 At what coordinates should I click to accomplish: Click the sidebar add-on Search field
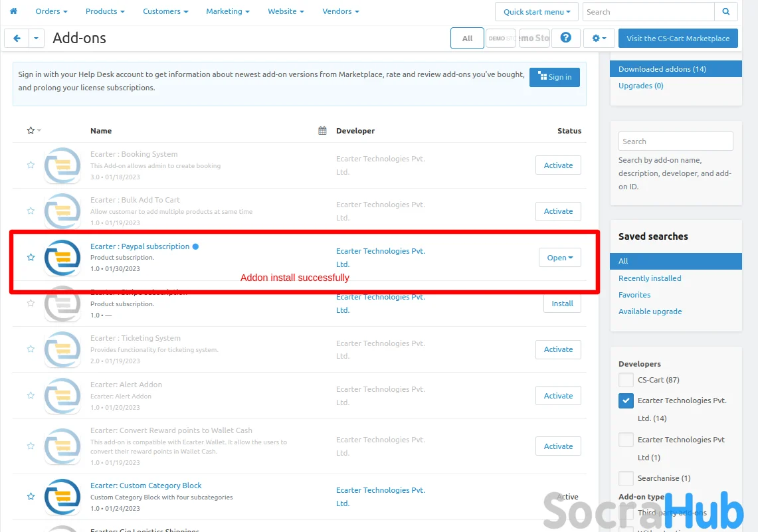pos(676,141)
